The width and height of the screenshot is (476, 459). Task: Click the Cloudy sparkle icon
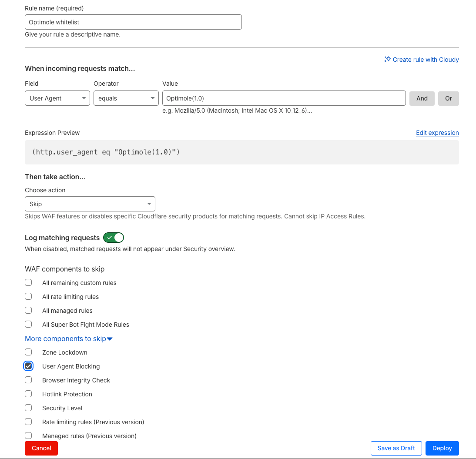[387, 60]
